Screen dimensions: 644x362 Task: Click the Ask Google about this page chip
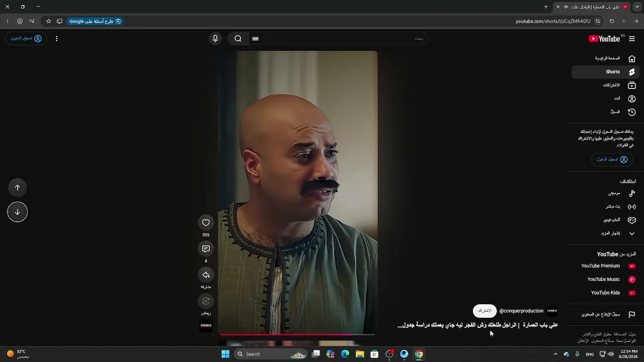(x=95, y=21)
